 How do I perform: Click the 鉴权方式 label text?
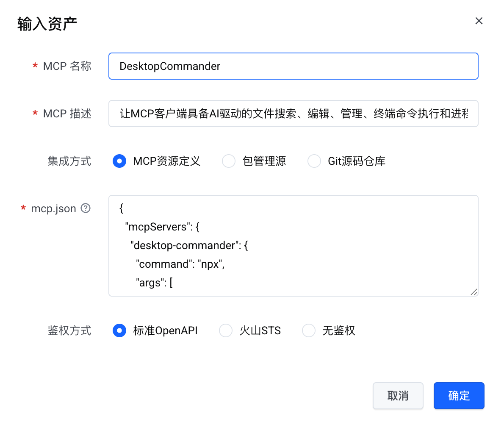[69, 330]
